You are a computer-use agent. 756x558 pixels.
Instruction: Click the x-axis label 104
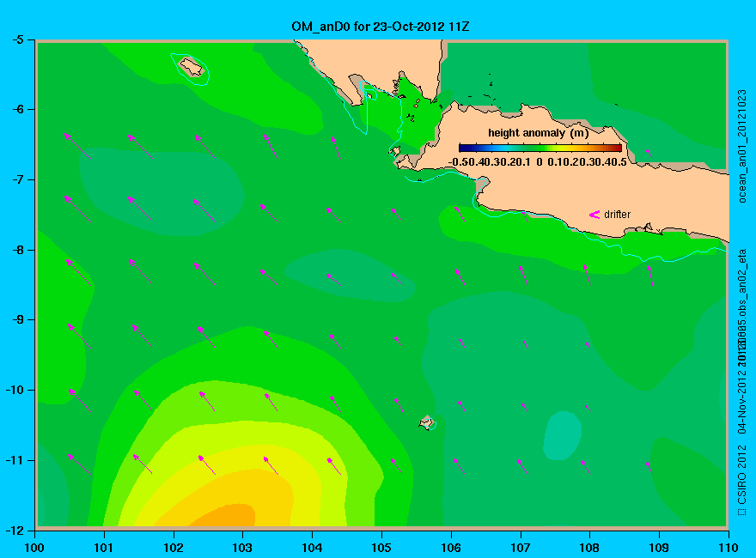[312, 548]
